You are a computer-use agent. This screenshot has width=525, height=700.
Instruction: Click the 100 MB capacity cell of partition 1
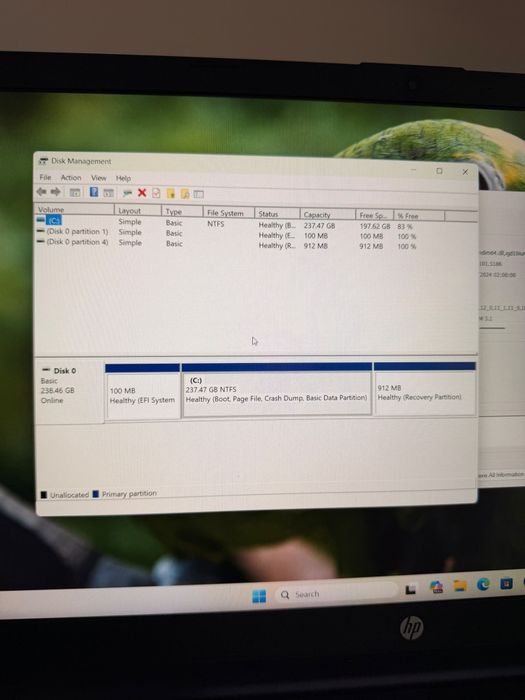316,236
